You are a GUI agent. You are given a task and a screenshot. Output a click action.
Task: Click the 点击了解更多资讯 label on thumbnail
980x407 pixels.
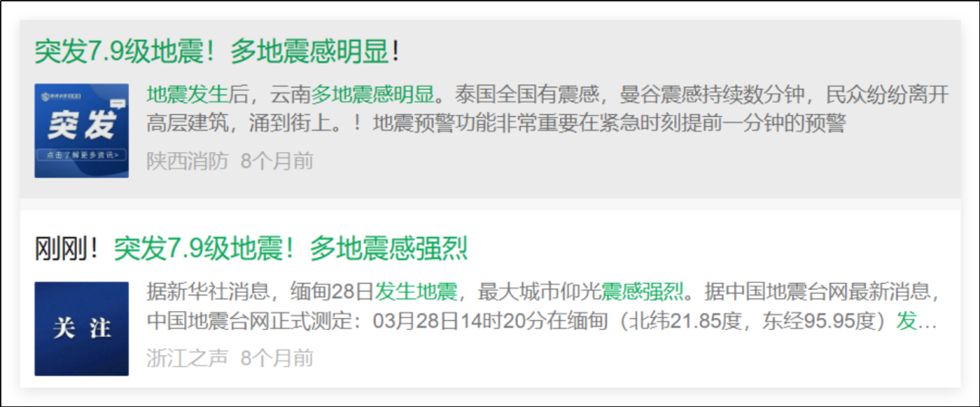click(x=82, y=155)
